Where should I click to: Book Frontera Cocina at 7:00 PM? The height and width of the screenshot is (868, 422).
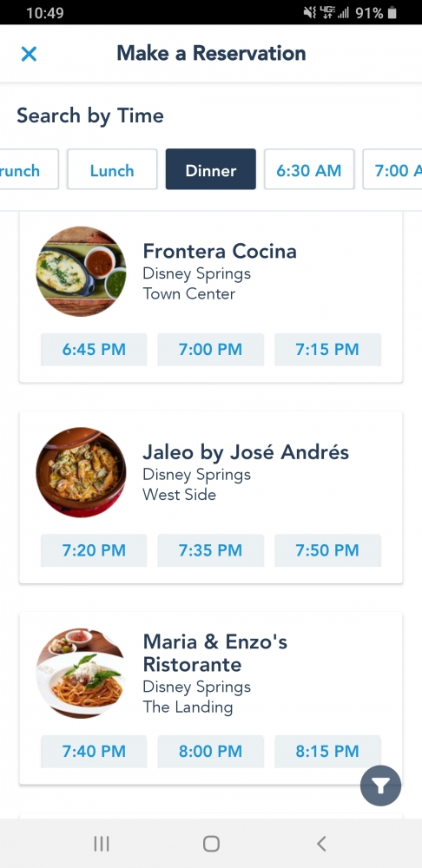pyautogui.click(x=210, y=349)
